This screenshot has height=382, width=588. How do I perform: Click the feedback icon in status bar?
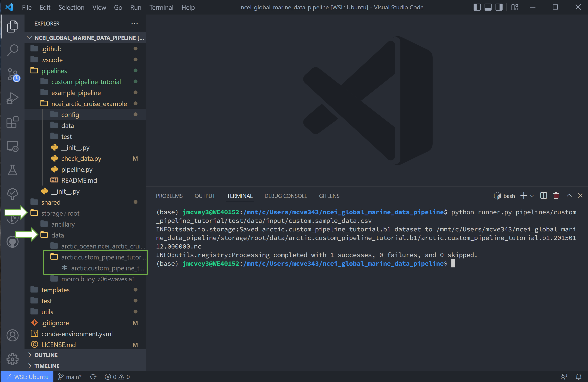pos(564,377)
